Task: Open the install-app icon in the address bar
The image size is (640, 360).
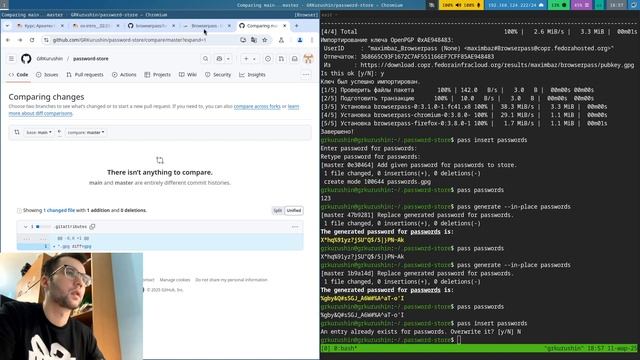Action: tap(243, 40)
